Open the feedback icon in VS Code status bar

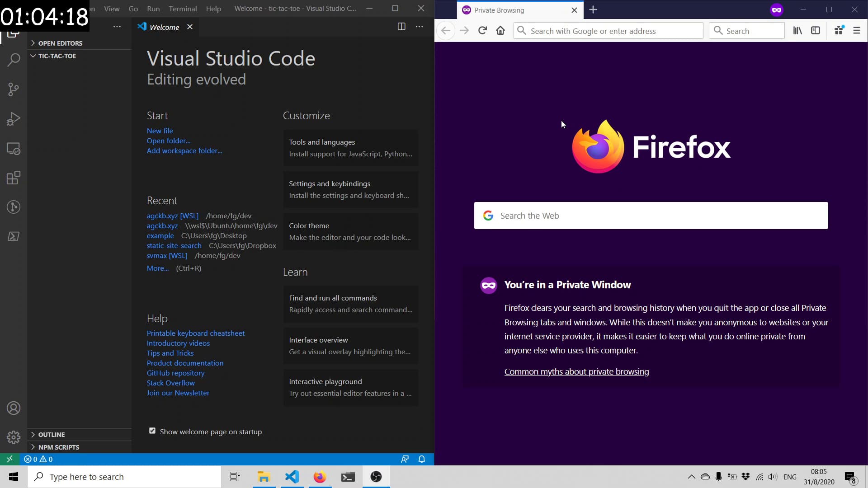405,459
